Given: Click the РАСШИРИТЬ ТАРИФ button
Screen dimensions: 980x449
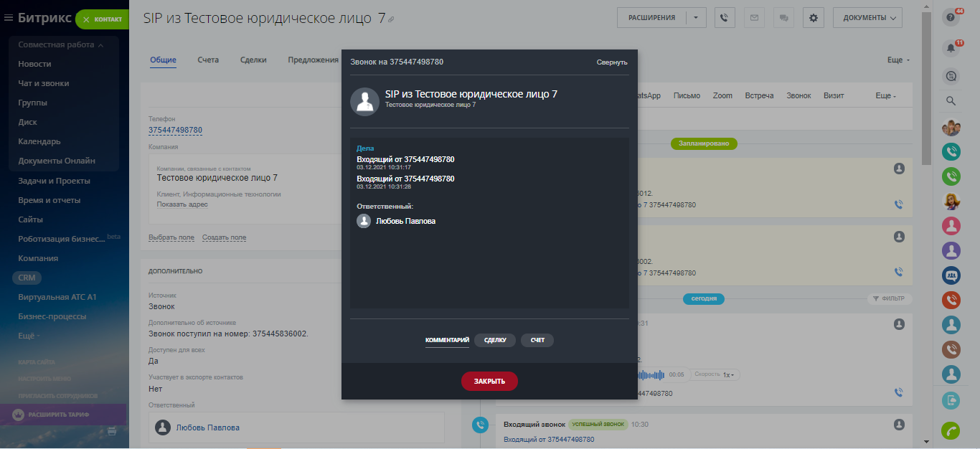Looking at the screenshot, I should click(x=63, y=415).
